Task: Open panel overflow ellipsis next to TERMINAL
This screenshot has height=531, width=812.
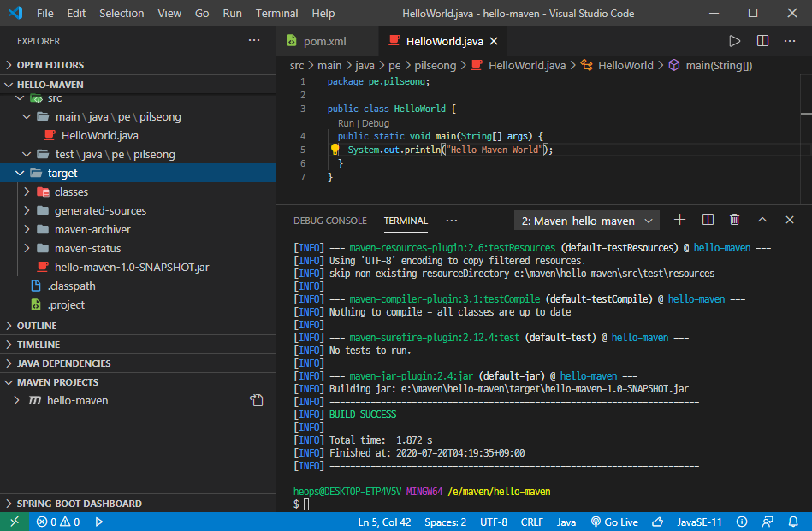Action: tap(452, 221)
